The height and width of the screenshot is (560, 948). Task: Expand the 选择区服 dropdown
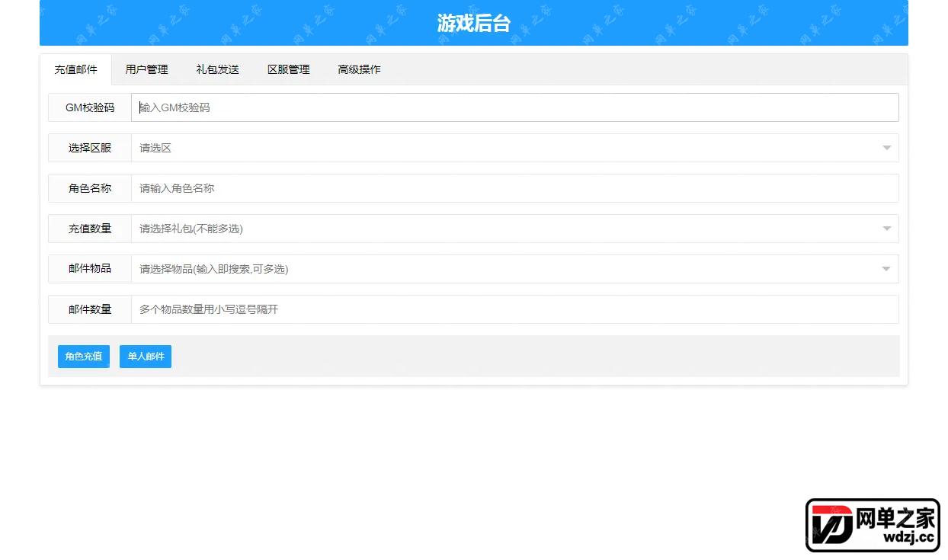(x=515, y=148)
